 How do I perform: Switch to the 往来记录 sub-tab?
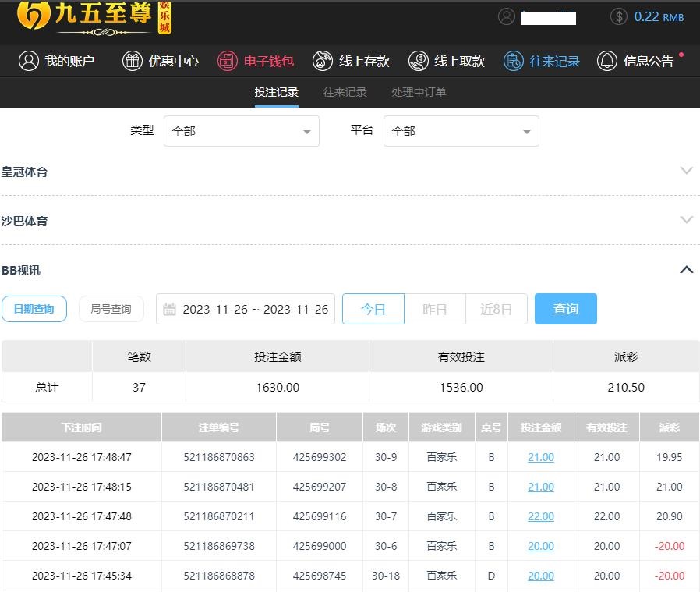(345, 92)
